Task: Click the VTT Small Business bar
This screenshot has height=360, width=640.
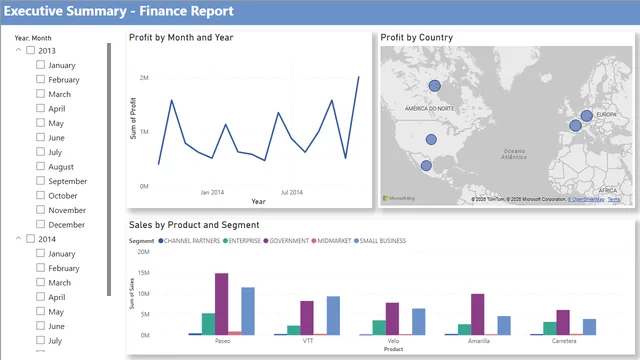Action: pos(333,316)
